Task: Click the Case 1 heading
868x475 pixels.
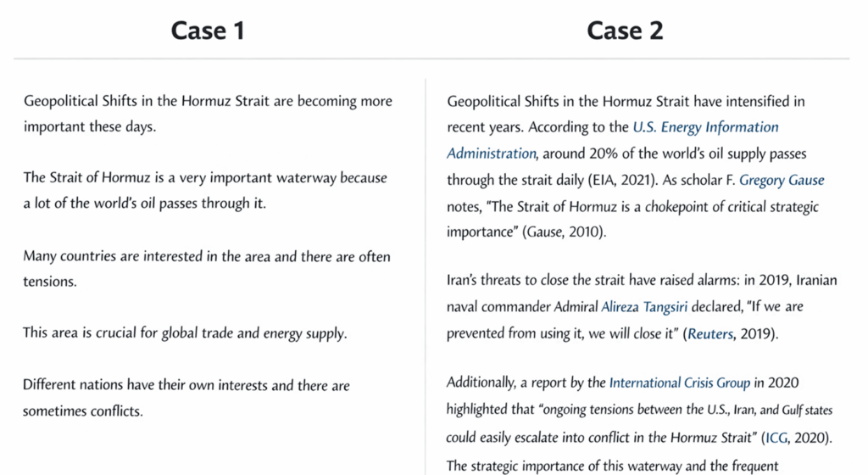Action: pyautogui.click(x=208, y=31)
